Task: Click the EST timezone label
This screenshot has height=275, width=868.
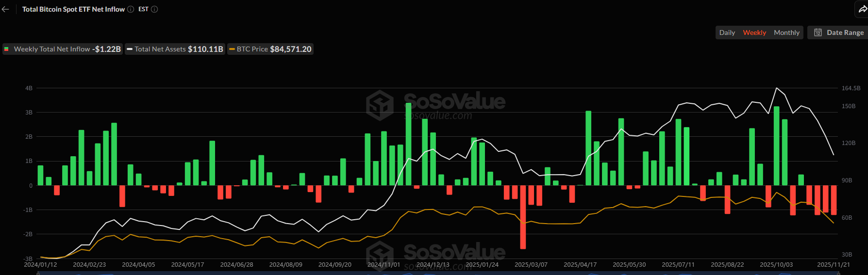Action: (143, 9)
